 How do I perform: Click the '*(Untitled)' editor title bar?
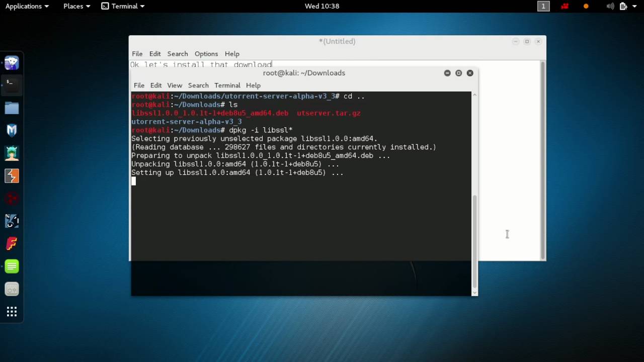(337, 41)
